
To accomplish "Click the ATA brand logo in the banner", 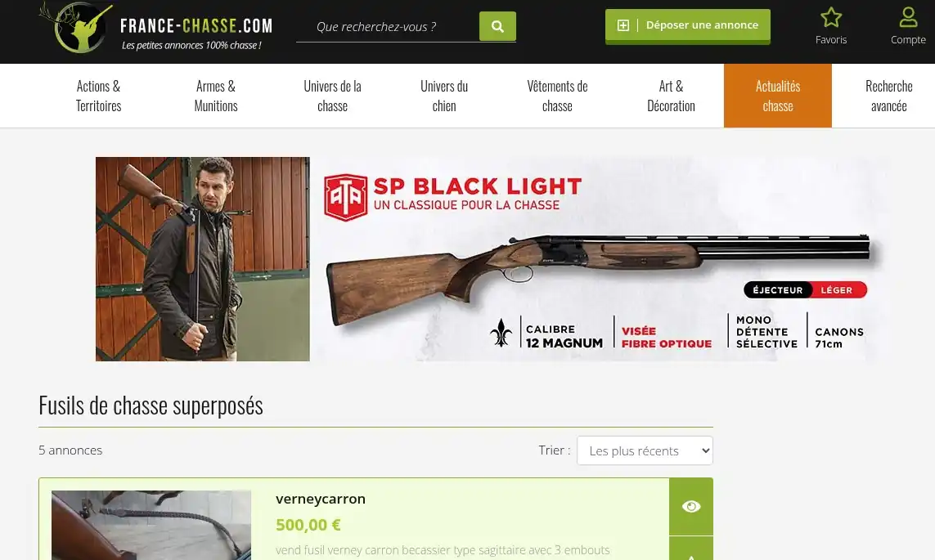I will click(345, 197).
